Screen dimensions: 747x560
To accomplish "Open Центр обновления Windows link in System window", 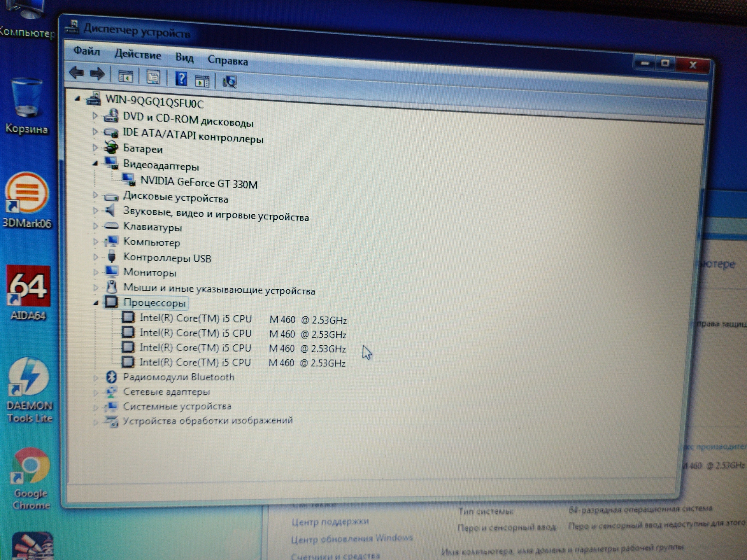I will pos(352,539).
